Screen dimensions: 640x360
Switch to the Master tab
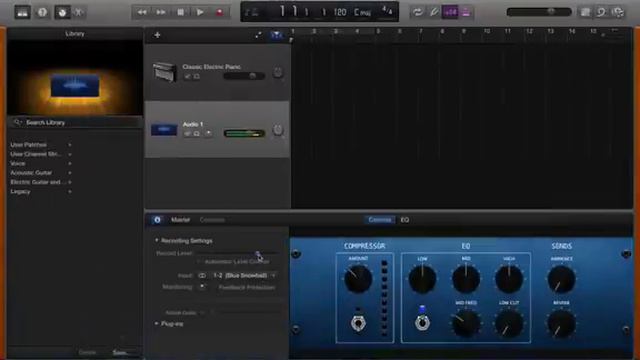180,220
